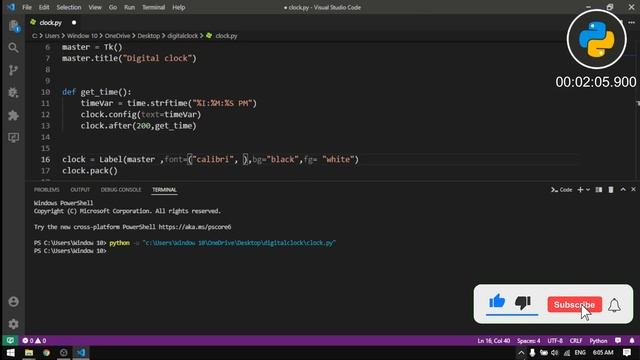Screen dimensions: 640x360
Task: Click the feedback icon in status bar
Action: coord(618,340)
